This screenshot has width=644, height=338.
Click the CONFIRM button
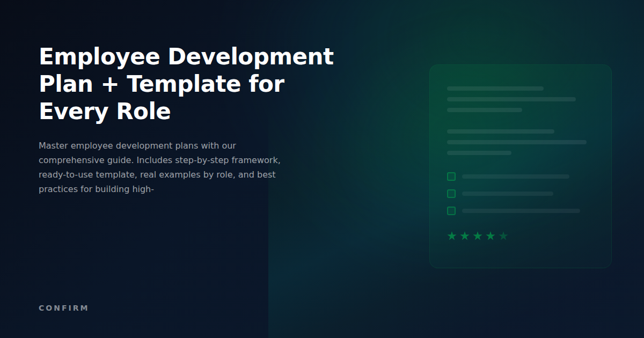tap(63, 308)
